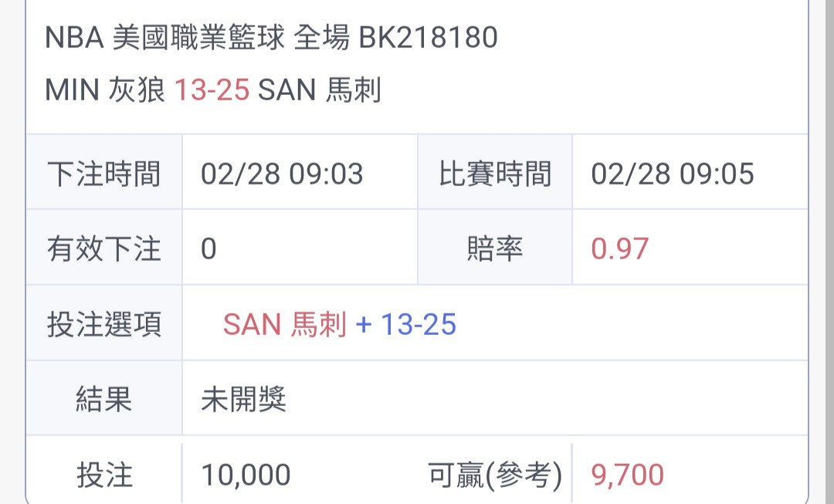
Task: Tap the SAN 馬刺 team name in header
Action: 320,90
